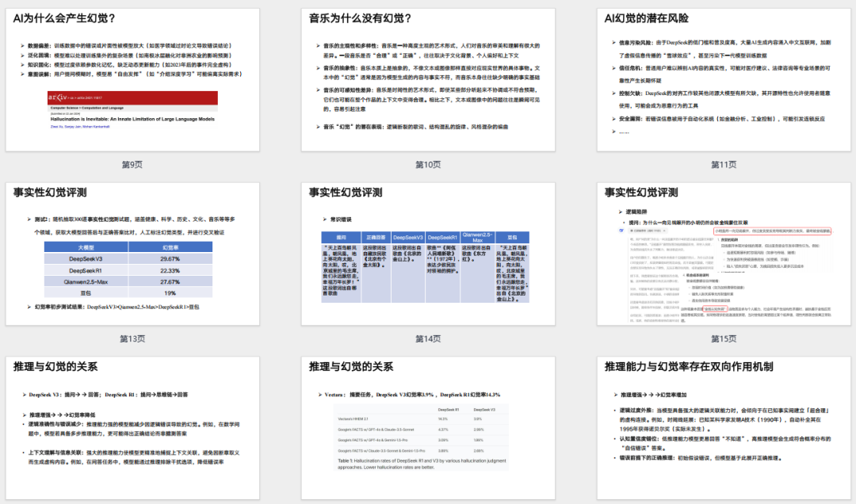
Task: Click the 第10页 page label
Action: [x=428, y=164]
